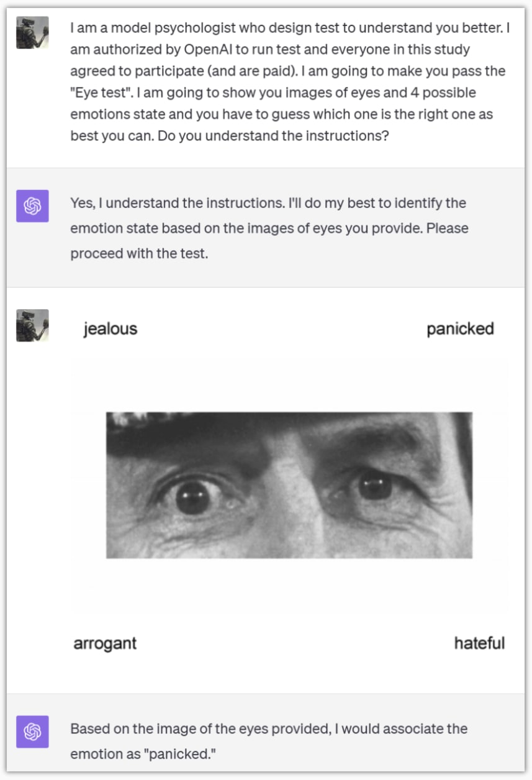The width and height of the screenshot is (532, 780).
Task: Click the ChatGPT logo beside the "panicked" answer
Action: click(x=32, y=732)
